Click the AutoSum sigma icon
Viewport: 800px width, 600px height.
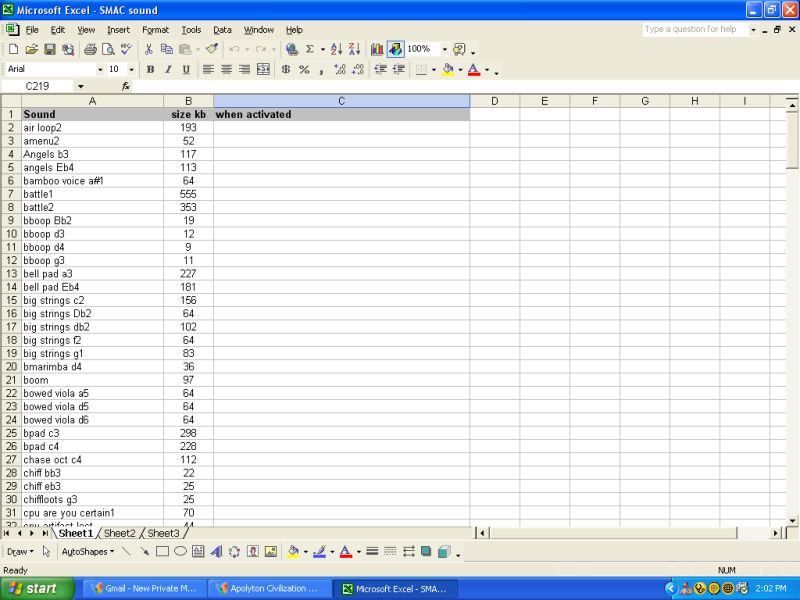[310, 49]
